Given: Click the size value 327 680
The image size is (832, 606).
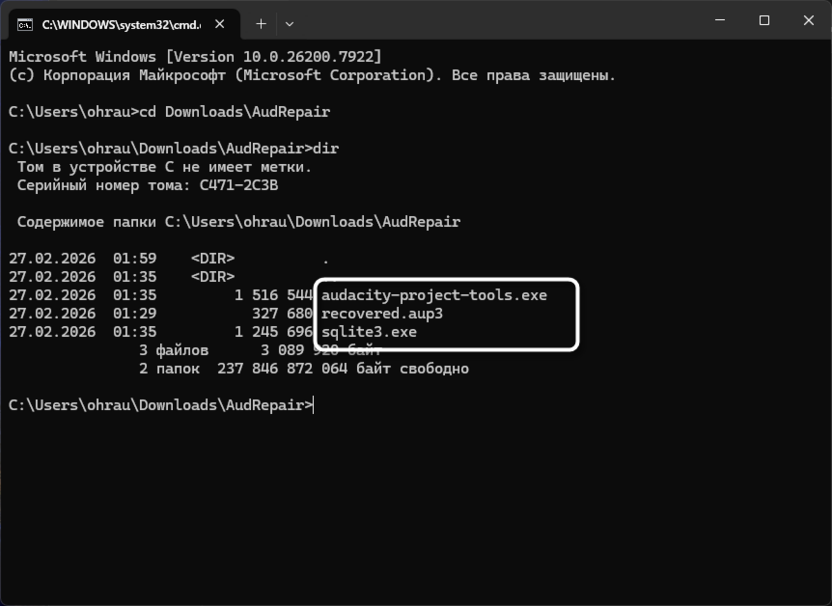Looking at the screenshot, I should pyautogui.click(x=282, y=314).
